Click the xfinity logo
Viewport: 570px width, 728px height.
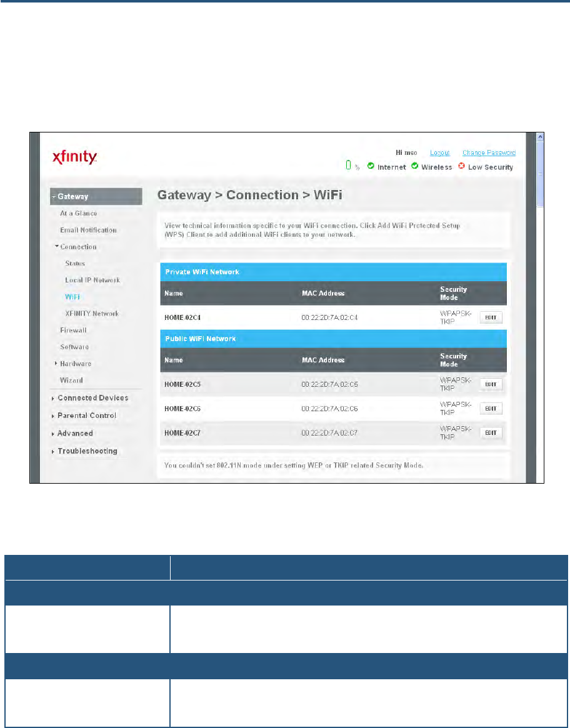(x=75, y=158)
